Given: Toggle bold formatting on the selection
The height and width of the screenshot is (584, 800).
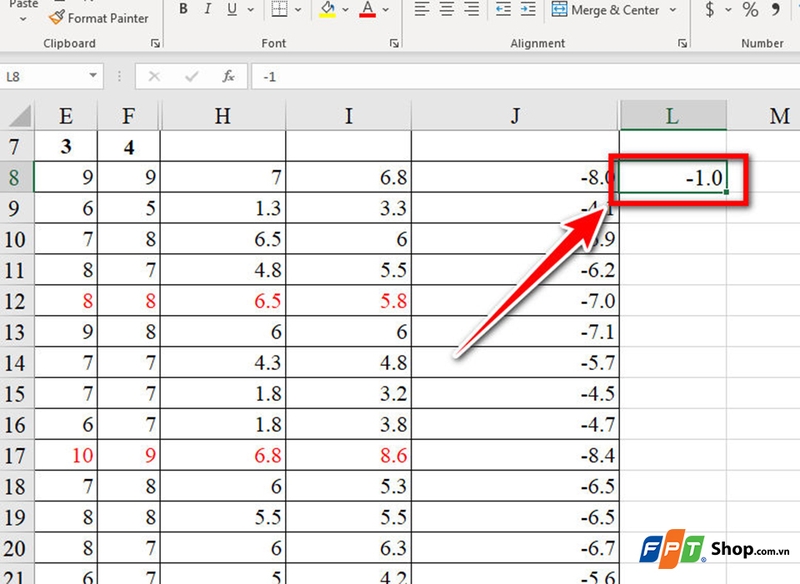Looking at the screenshot, I should coord(183,9).
